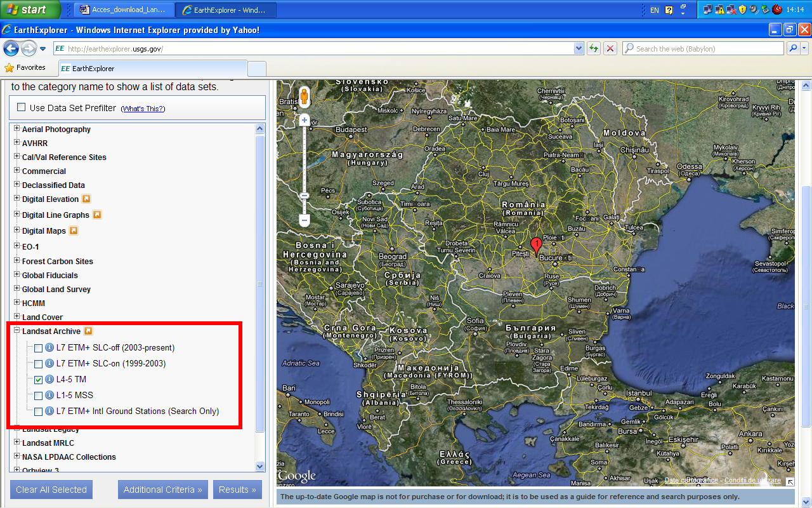This screenshot has height=508, width=812.
Task: Enable Use Data Set Prefilter checkbox
Action: [x=22, y=107]
